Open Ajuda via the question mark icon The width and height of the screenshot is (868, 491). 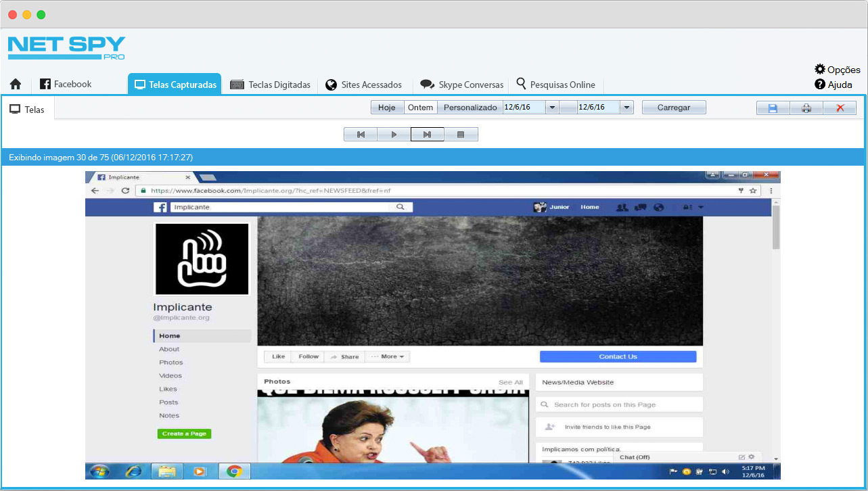tap(820, 85)
